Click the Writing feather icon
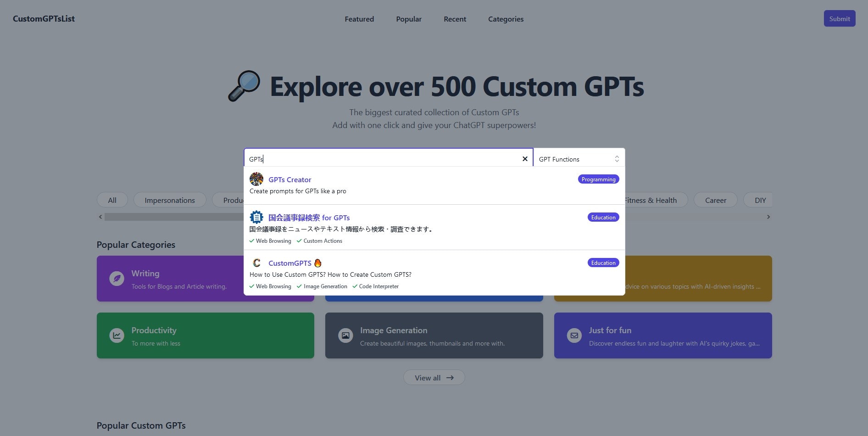Screen dimensions: 868x436 click(x=117, y=279)
